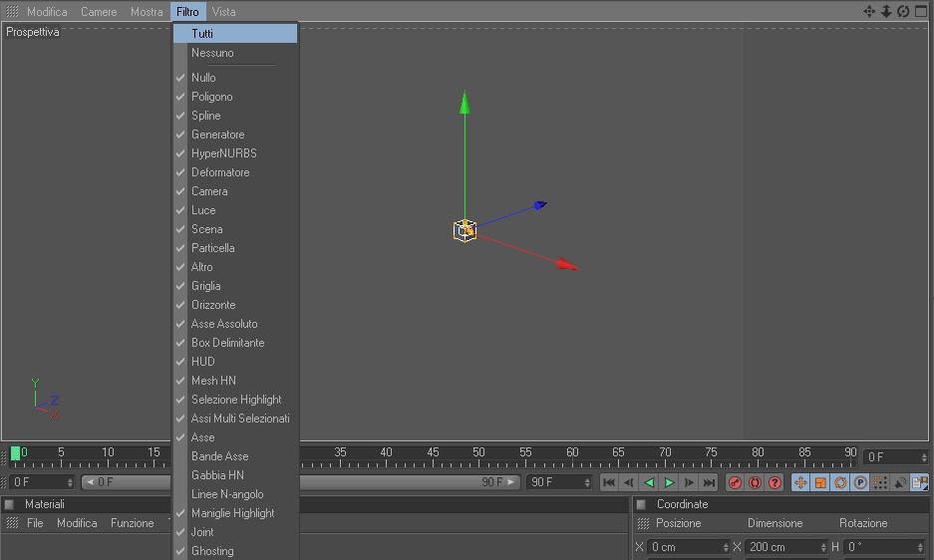Screen dimensions: 934x560
Task: Open the Funzione menu in Materiali panel
Action: coord(133,523)
